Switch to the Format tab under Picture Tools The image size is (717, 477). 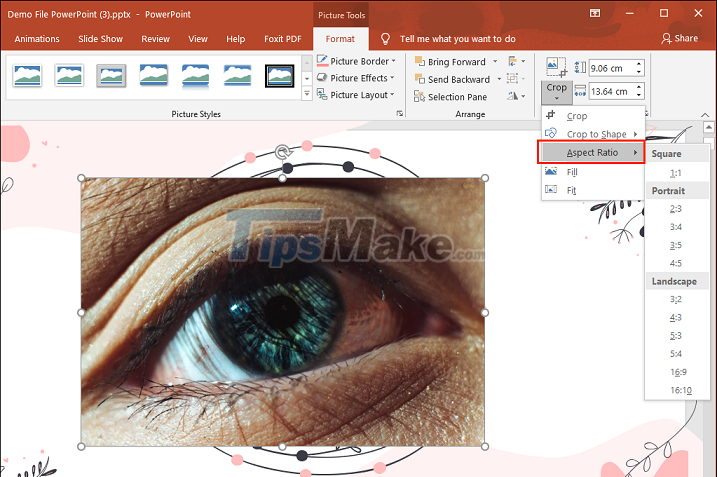tap(340, 39)
